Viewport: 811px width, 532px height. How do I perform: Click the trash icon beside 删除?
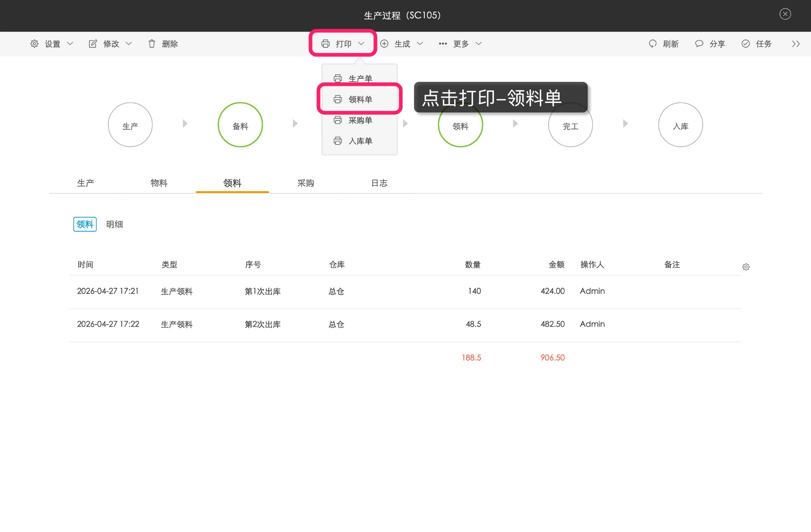point(152,43)
